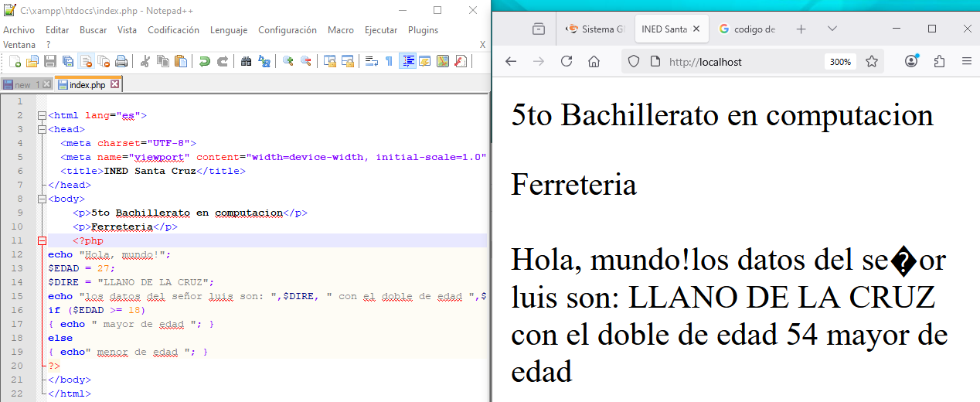This screenshot has height=402, width=980.
Task: Click the Define Language toolbar icon
Action: point(425,61)
